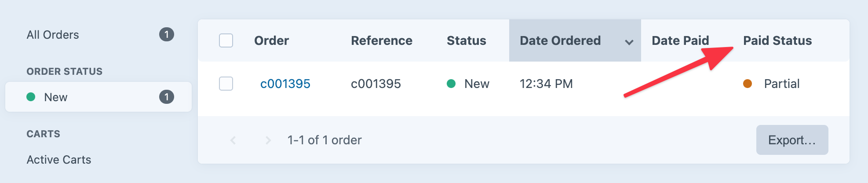Viewport: 868px width, 183px height.
Task: Go to next page arrow
Action: [x=268, y=140]
